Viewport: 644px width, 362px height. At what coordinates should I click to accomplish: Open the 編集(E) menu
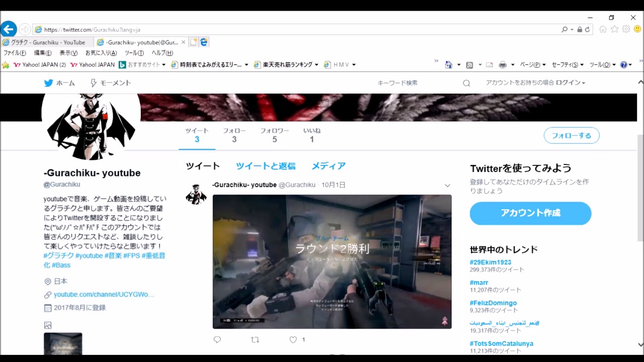[x=43, y=53]
